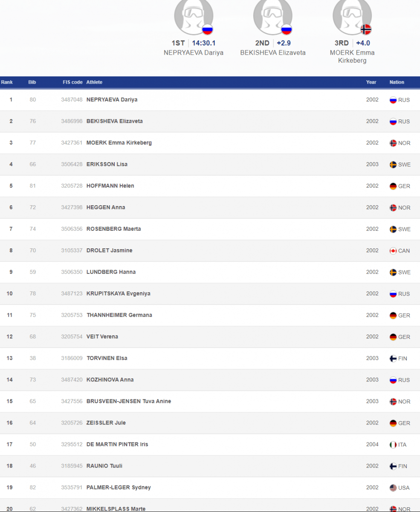Open HEGGEN Anna athlete profile
420x512 pixels.
[106, 207]
